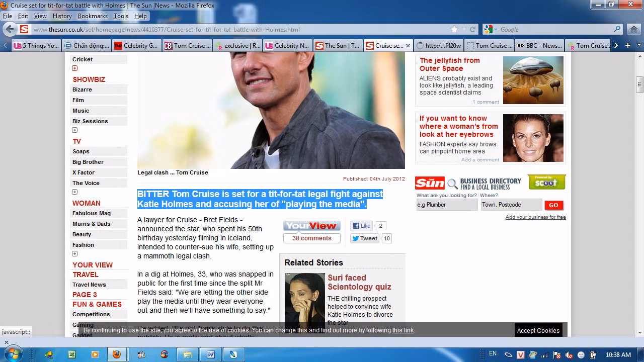Screen dimensions: 644x362
Task: Click the search magnifier in Google box
Action: (617, 29)
